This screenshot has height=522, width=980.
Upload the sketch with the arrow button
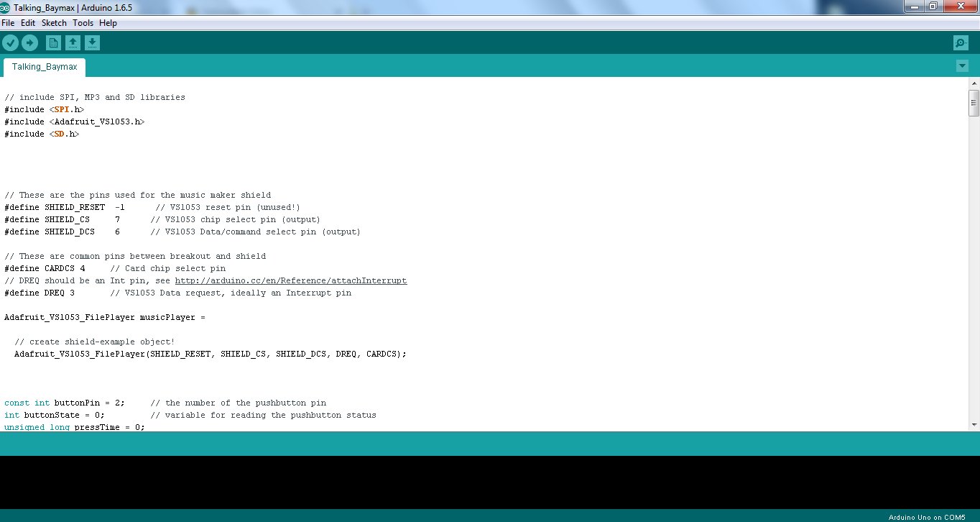pos(29,43)
